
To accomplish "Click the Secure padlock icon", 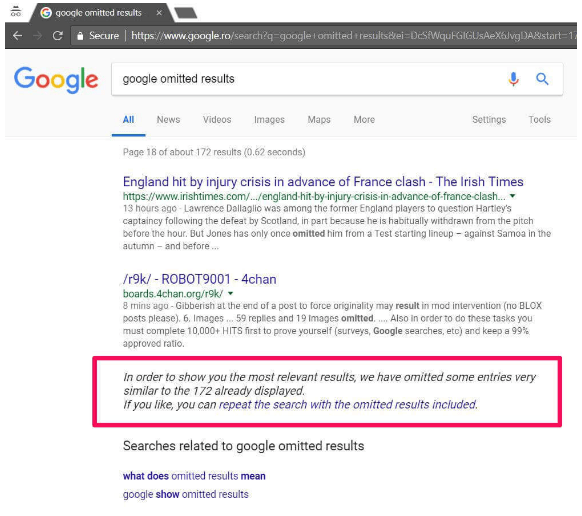I will [x=80, y=36].
